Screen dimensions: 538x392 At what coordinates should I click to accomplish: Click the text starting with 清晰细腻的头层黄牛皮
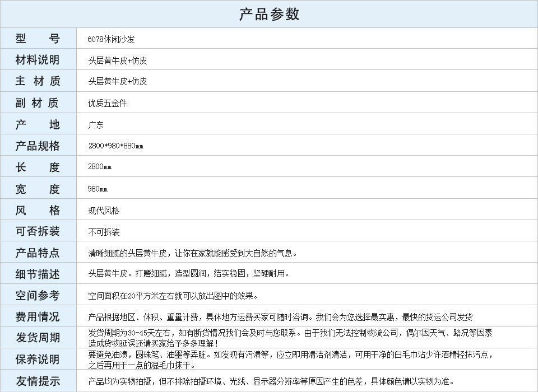coord(192,254)
